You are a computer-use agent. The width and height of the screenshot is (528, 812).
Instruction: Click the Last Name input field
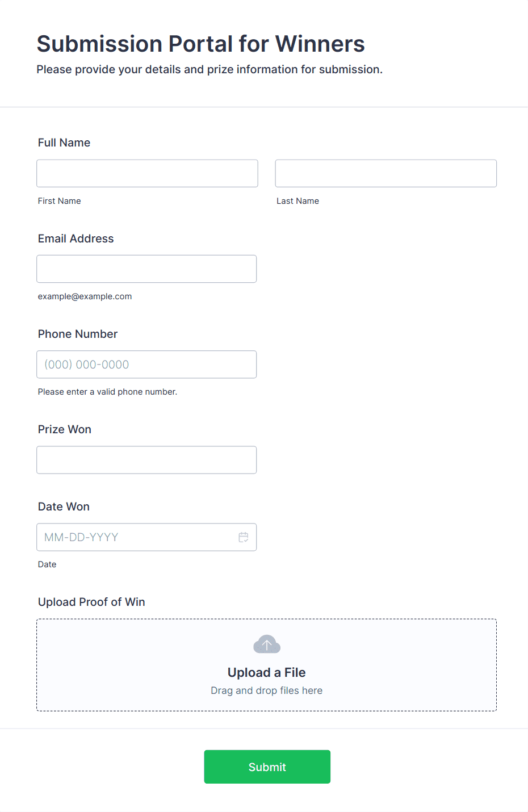(x=386, y=173)
